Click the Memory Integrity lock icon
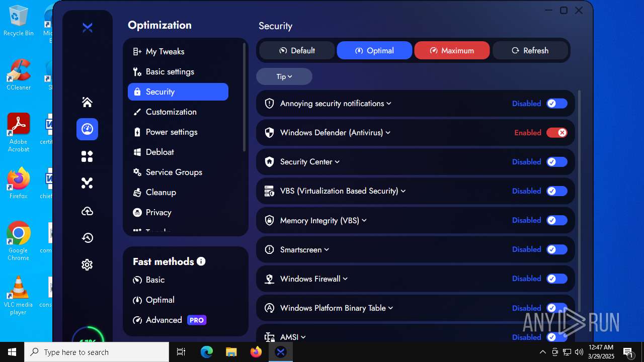This screenshot has width=644, height=362. coord(269,220)
